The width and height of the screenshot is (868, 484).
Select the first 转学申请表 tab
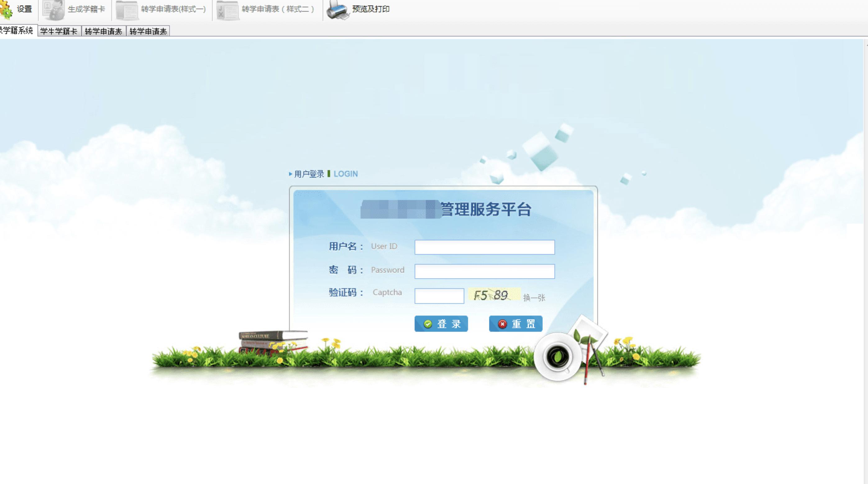(x=103, y=31)
